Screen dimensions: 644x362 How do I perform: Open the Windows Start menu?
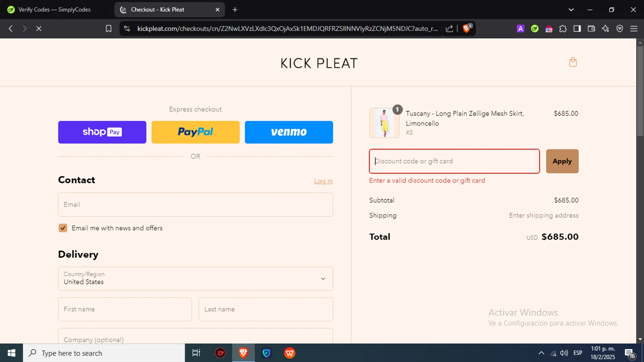[12, 353]
